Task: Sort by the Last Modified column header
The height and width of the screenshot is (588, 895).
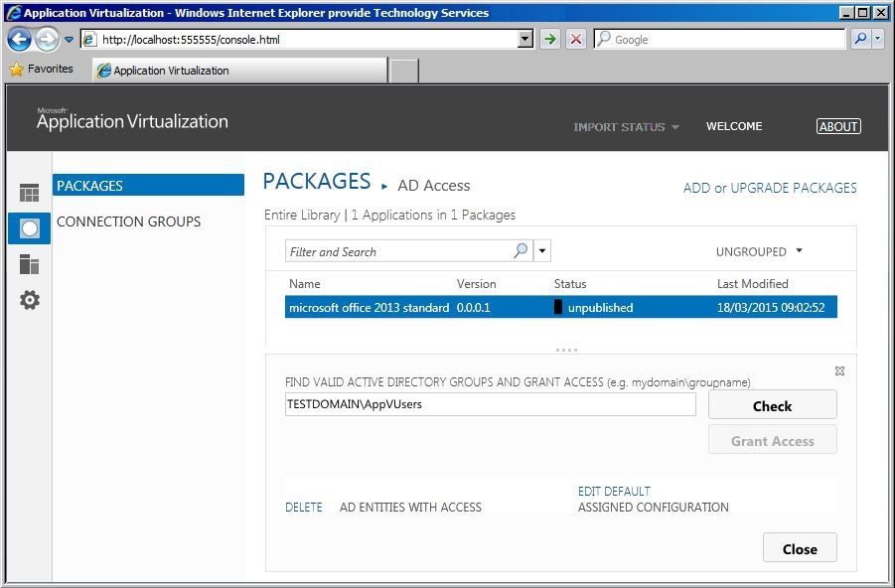Action: pyautogui.click(x=752, y=284)
